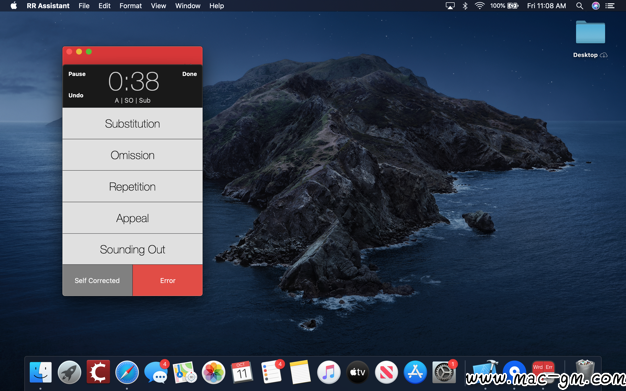The width and height of the screenshot is (626, 391).
Task: Finish the session with Done
Action: 189,74
